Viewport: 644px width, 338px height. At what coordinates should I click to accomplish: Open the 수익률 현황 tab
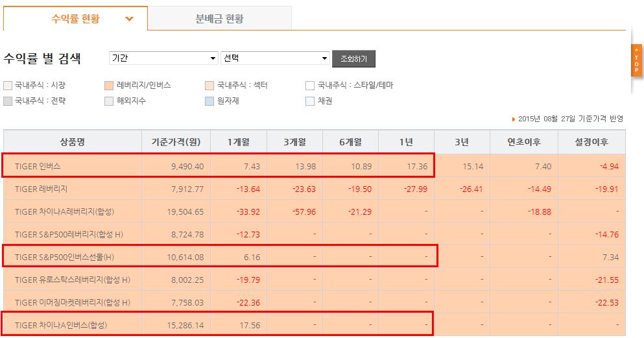(x=76, y=18)
